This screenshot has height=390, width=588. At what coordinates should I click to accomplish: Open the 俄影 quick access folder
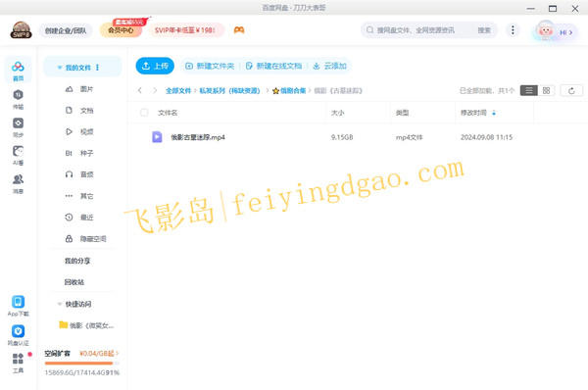pyautogui.click(x=86, y=325)
